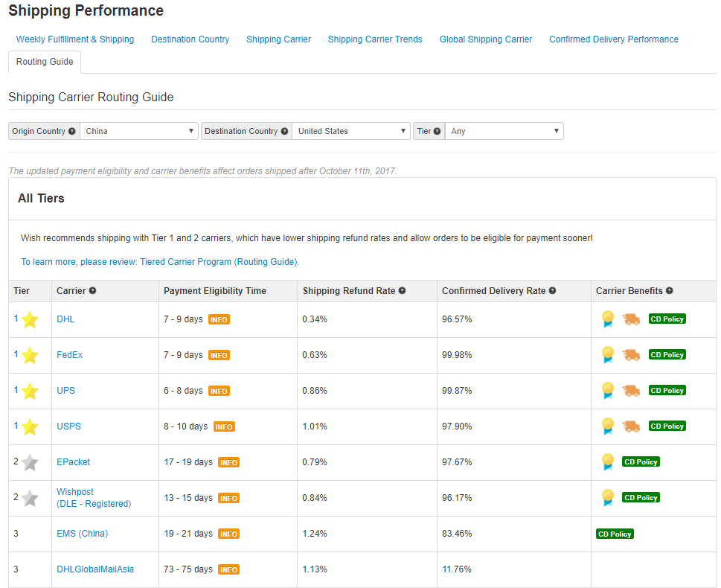The image size is (721, 588).
Task: Click the orange INFO badge in USPS row
Action: coord(224,426)
